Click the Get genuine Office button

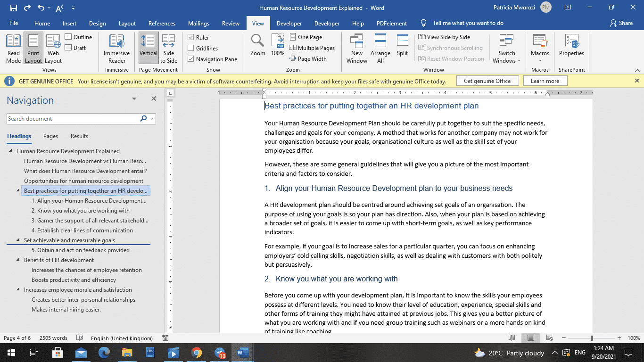click(x=487, y=81)
